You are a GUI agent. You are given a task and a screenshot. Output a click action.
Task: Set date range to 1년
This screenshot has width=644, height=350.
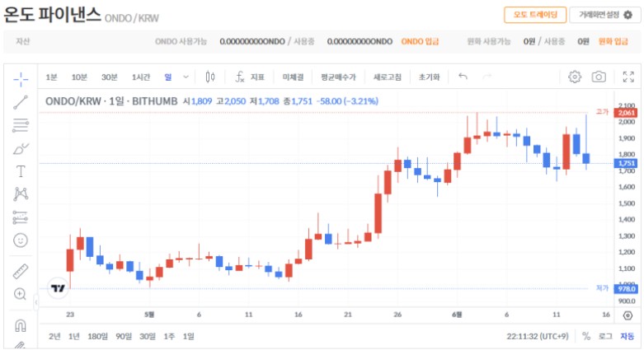coord(74,337)
